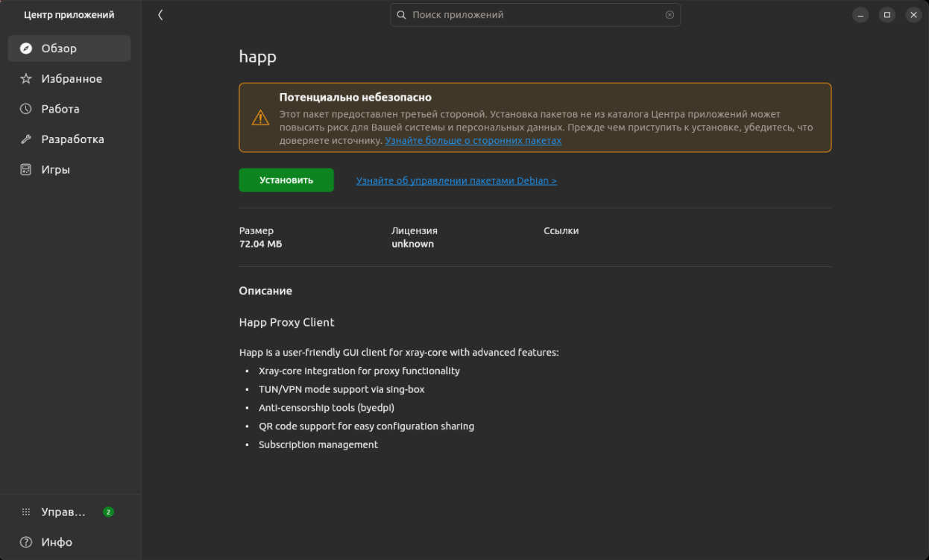The image size is (929, 560).
Task: Clear the search field with the X icon
Action: click(670, 15)
